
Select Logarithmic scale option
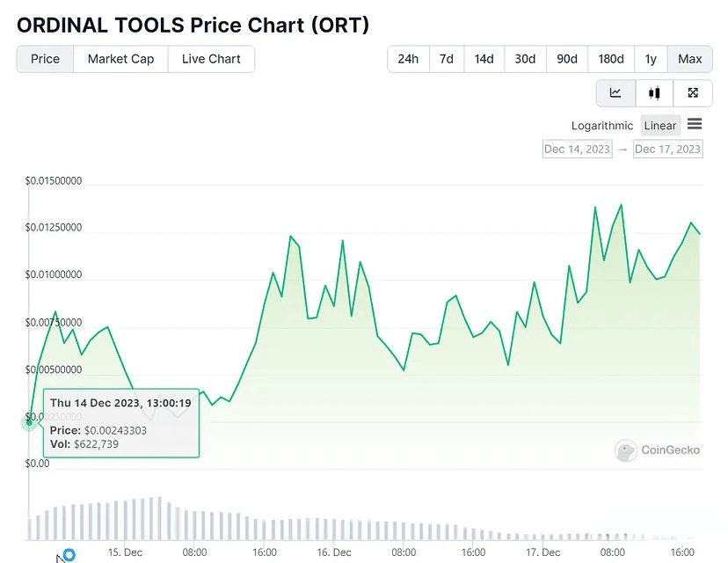pyautogui.click(x=601, y=126)
